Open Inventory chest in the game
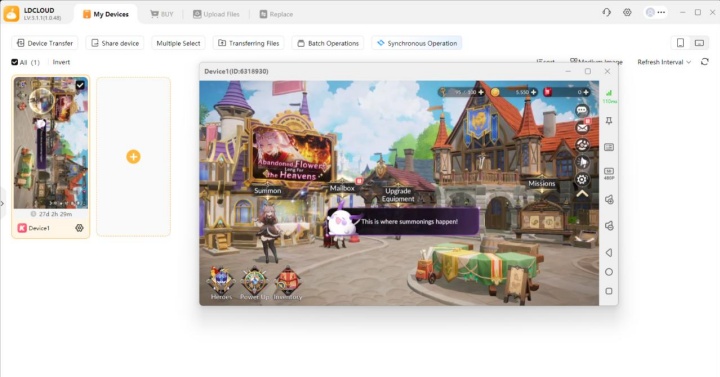This screenshot has height=377, width=720. tap(288, 283)
